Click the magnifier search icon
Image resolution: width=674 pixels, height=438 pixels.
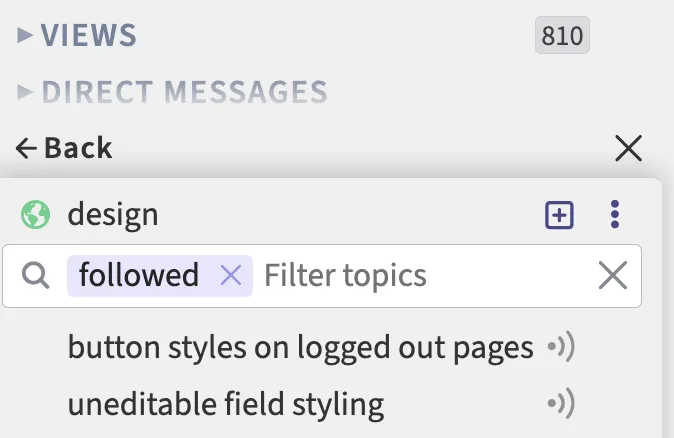[x=36, y=275]
